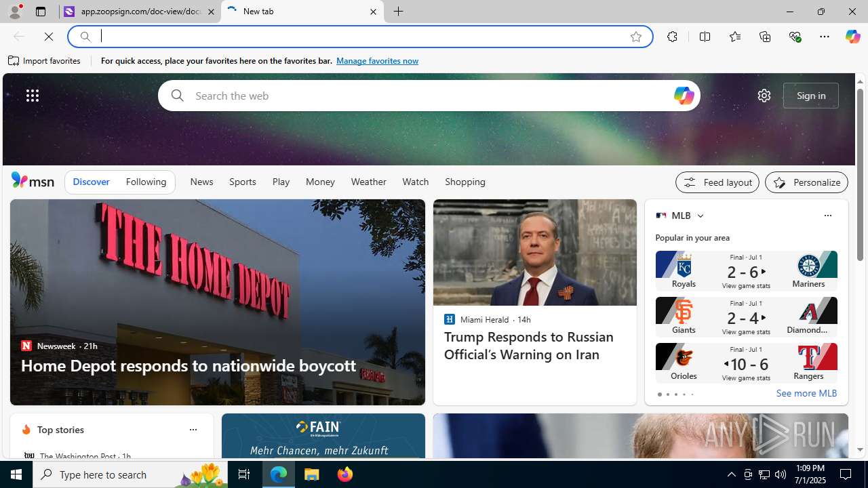Close the New tab tab
868x488 pixels.
click(373, 12)
